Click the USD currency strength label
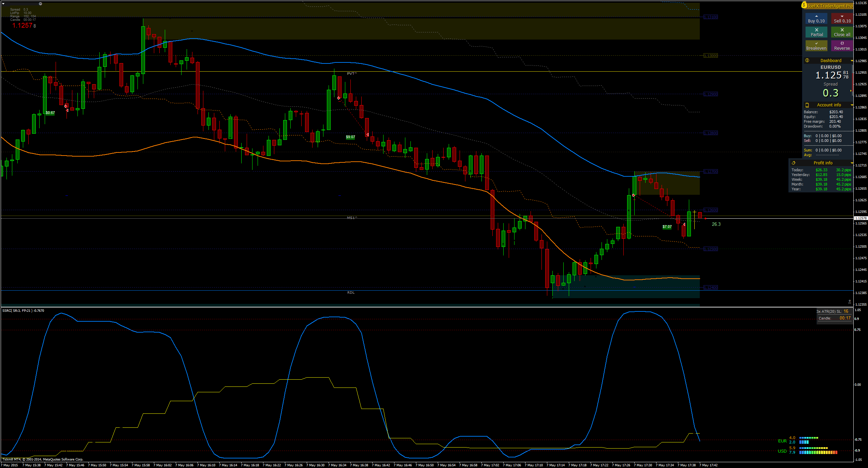 click(782, 451)
